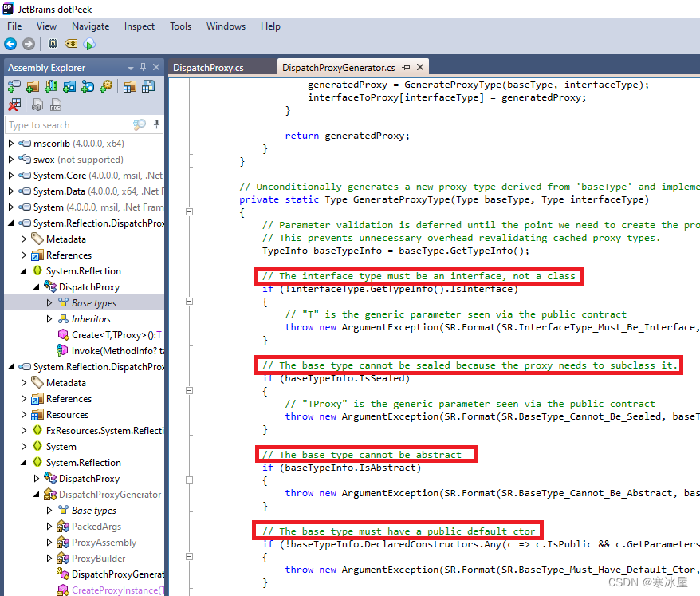Expand the Inheritors node
Viewport: 700px width, 596px height.
(49, 319)
